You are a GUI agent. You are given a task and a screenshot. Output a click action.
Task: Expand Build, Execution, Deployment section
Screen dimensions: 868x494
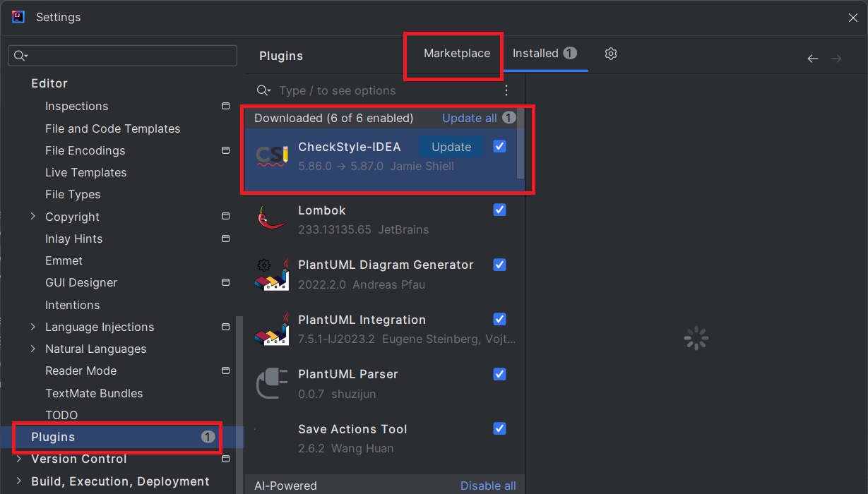19,481
